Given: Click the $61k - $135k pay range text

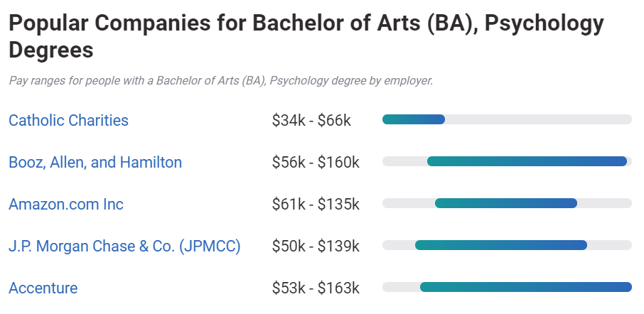Looking at the screenshot, I should [316, 205].
